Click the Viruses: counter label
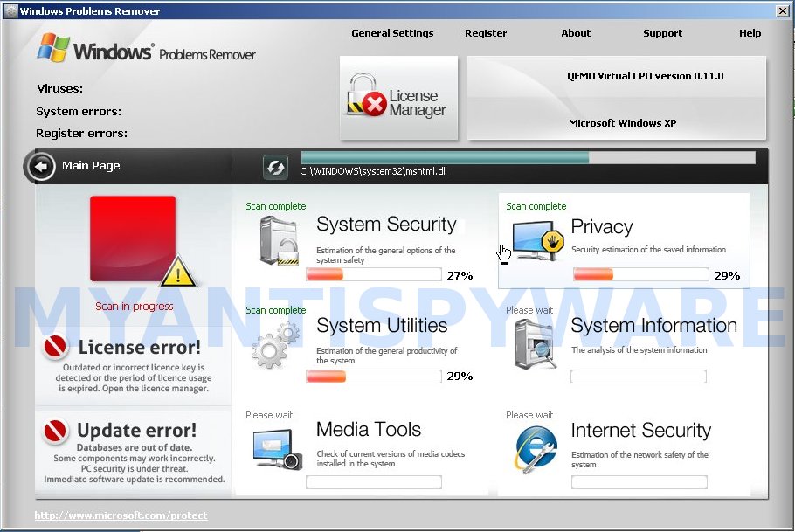 click(59, 89)
